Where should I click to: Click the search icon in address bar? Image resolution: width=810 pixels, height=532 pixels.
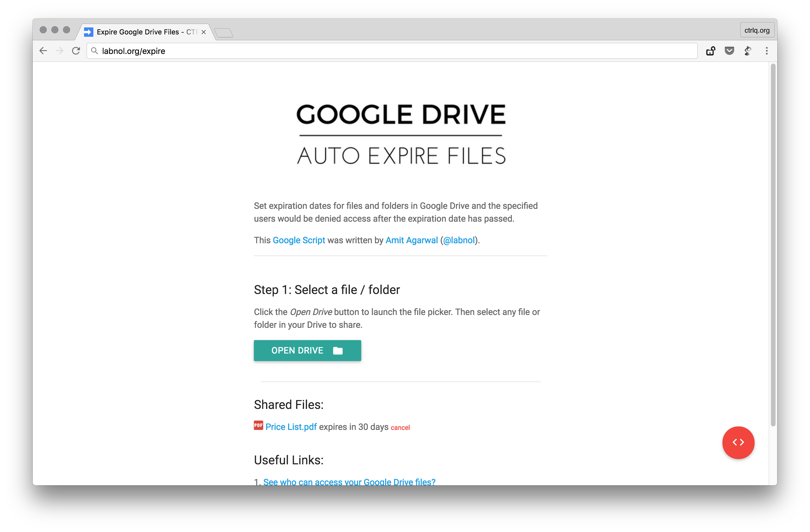95,51
